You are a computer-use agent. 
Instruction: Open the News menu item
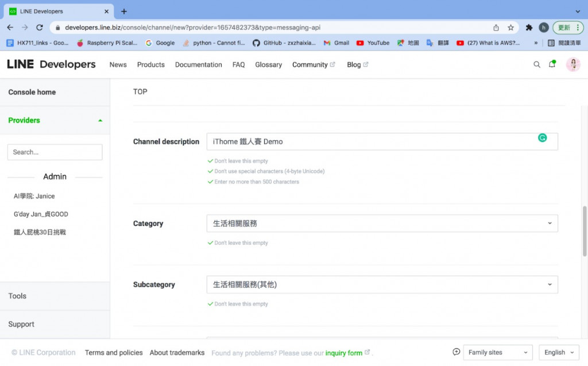[x=118, y=64]
